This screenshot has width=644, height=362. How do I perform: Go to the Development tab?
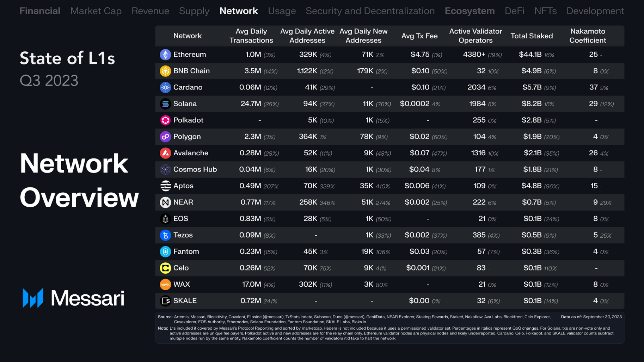[x=595, y=11]
